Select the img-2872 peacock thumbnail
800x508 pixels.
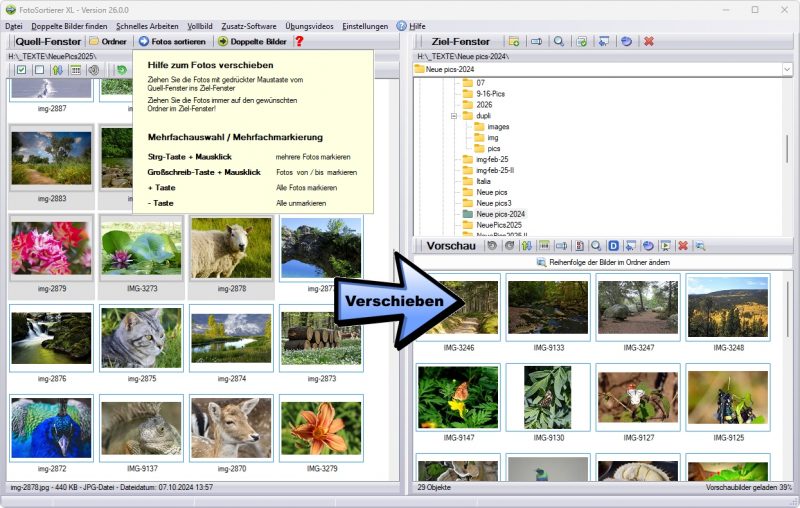(x=52, y=428)
